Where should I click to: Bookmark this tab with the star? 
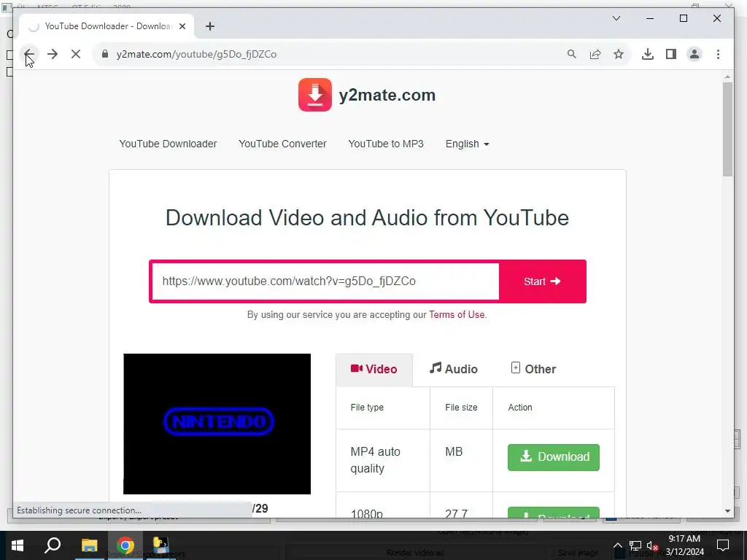coord(619,54)
